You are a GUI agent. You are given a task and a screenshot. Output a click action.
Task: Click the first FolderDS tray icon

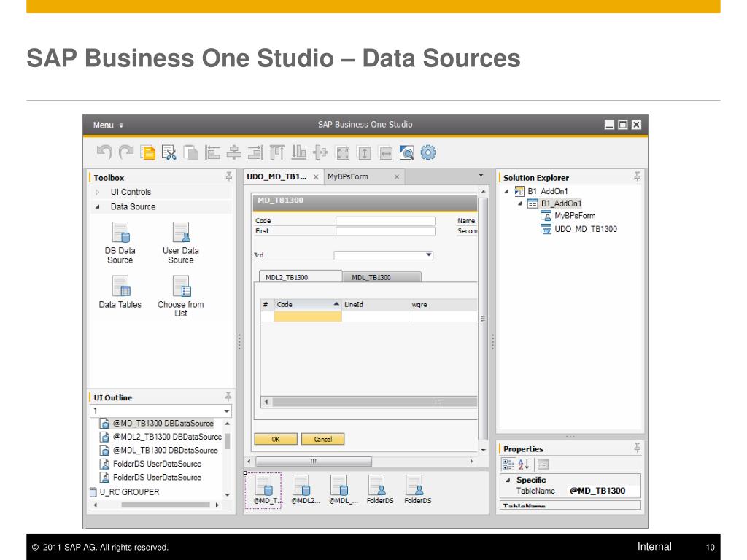coord(380,490)
